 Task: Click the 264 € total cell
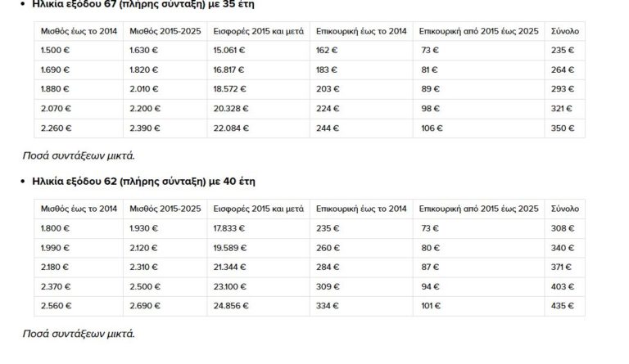(562, 70)
